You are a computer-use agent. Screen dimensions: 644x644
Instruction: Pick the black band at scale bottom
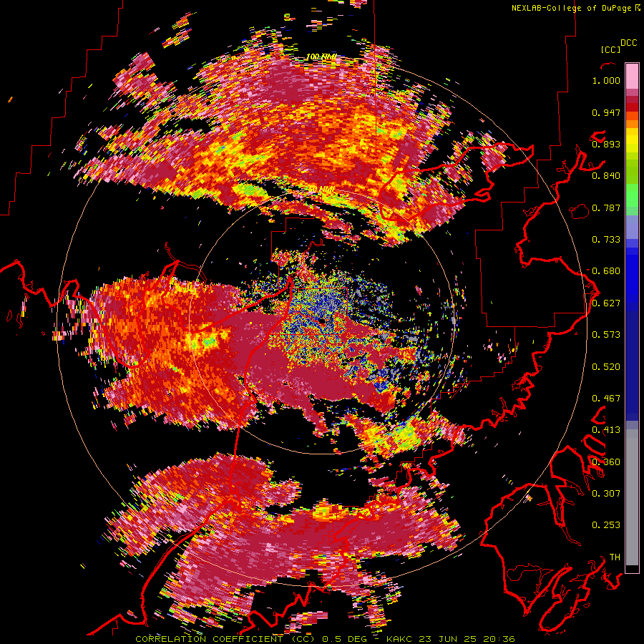632,569
